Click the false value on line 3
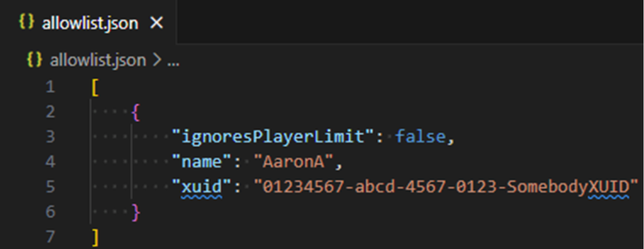 click(x=420, y=136)
